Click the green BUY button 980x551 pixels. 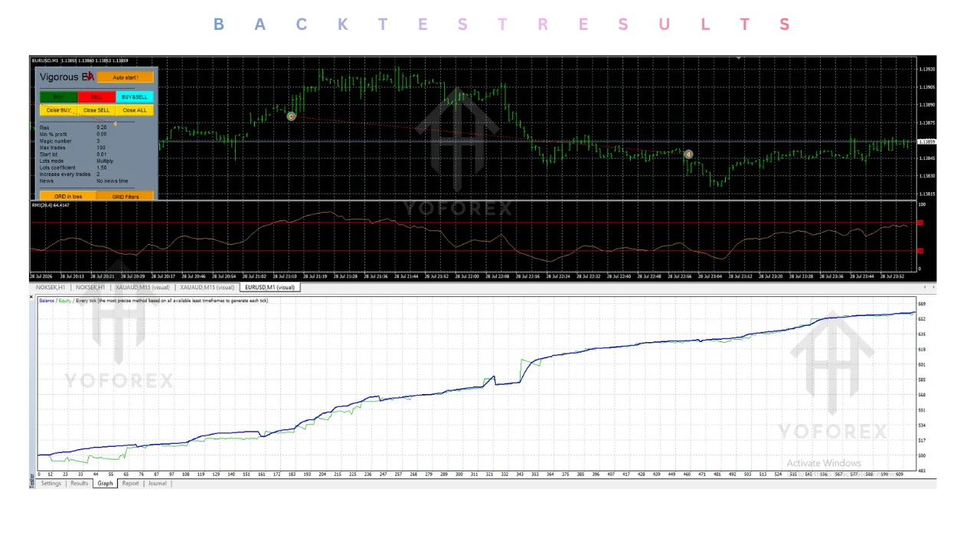[x=59, y=97]
